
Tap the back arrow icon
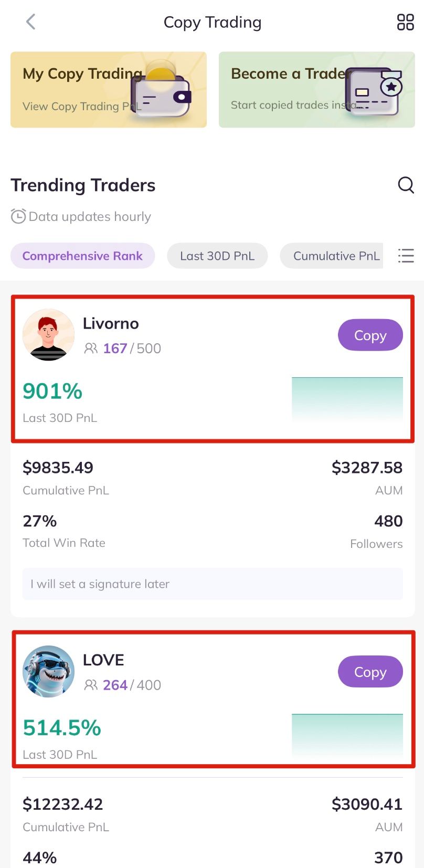(31, 22)
